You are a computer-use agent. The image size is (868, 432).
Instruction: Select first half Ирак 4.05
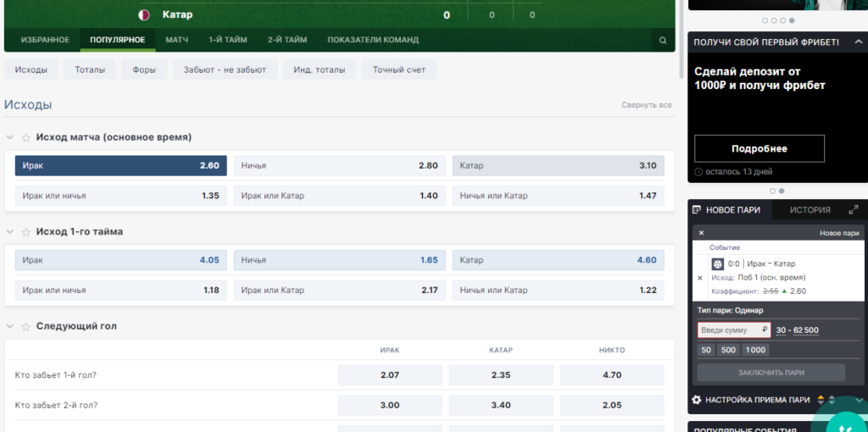click(x=120, y=260)
